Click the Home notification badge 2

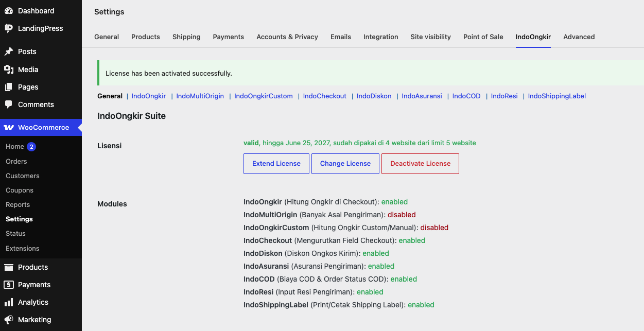31,147
